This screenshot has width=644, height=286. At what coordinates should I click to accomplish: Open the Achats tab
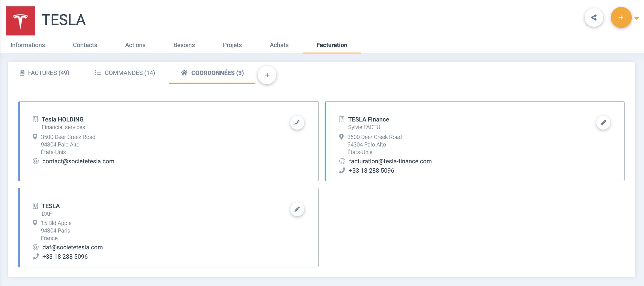pyautogui.click(x=279, y=45)
